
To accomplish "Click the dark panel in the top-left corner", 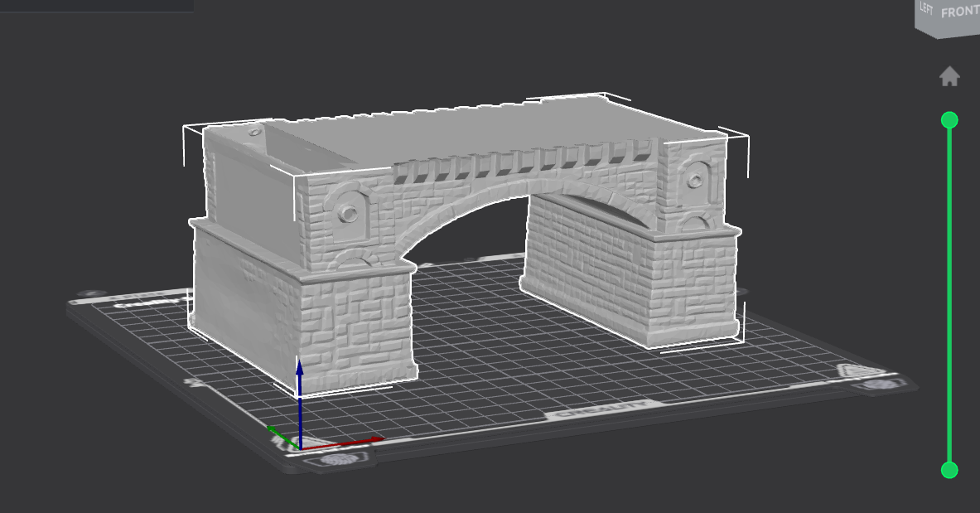I will click(96, 5).
